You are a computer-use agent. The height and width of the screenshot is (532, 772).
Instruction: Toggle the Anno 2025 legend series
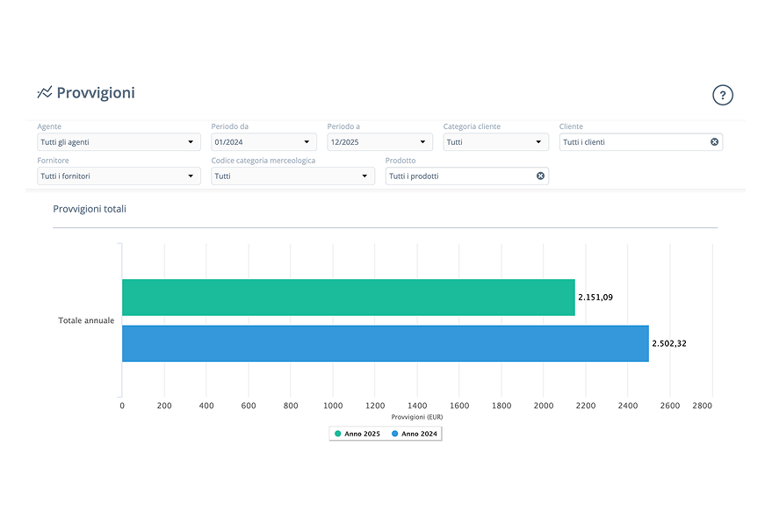click(x=357, y=434)
